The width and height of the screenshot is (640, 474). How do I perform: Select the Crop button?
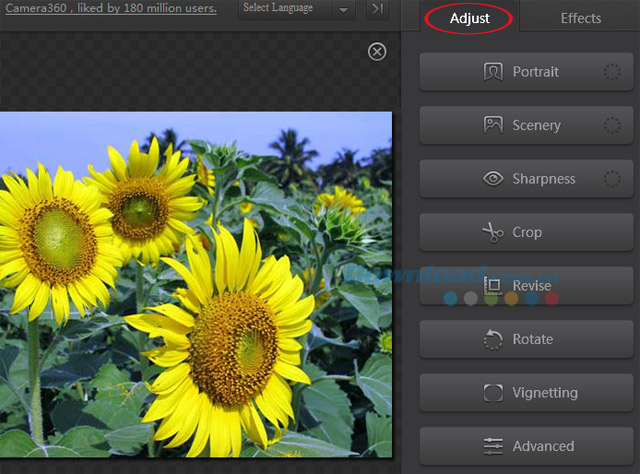click(x=526, y=232)
